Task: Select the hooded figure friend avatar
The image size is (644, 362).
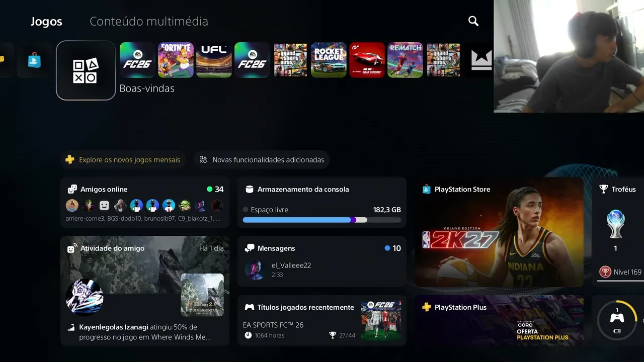Action: click(120, 205)
